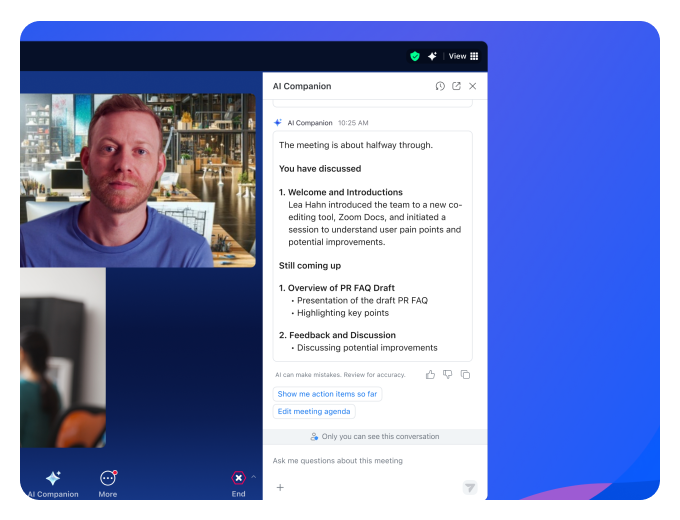Open the View layout menu
The height and width of the screenshot is (520, 680).
[x=463, y=57]
